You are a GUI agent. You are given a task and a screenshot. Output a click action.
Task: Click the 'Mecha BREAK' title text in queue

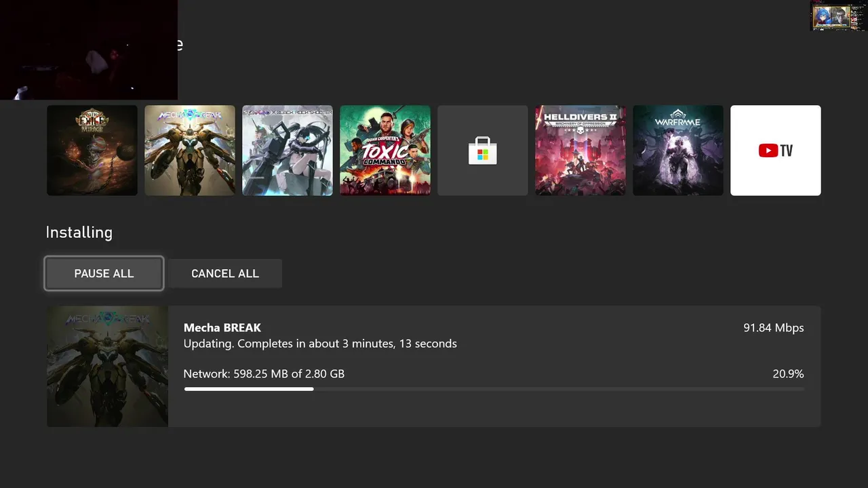(x=222, y=327)
